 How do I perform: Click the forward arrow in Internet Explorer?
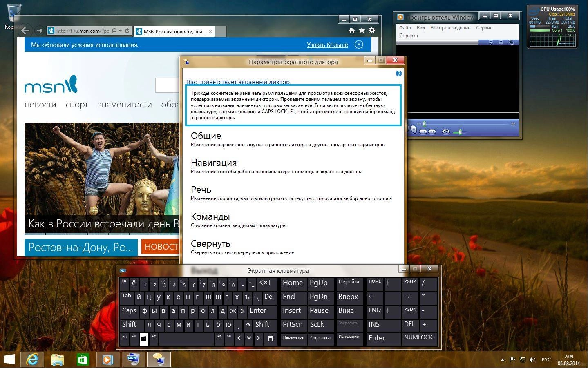point(39,31)
